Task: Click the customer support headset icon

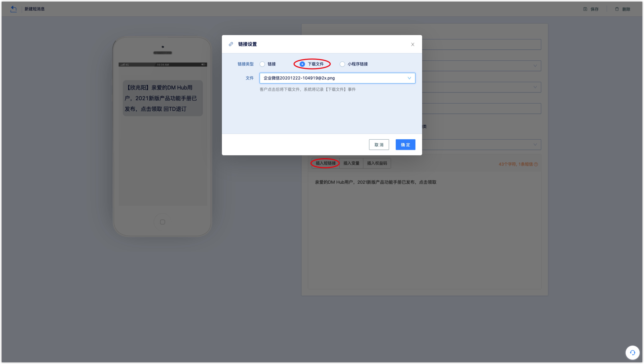Action: click(632, 352)
